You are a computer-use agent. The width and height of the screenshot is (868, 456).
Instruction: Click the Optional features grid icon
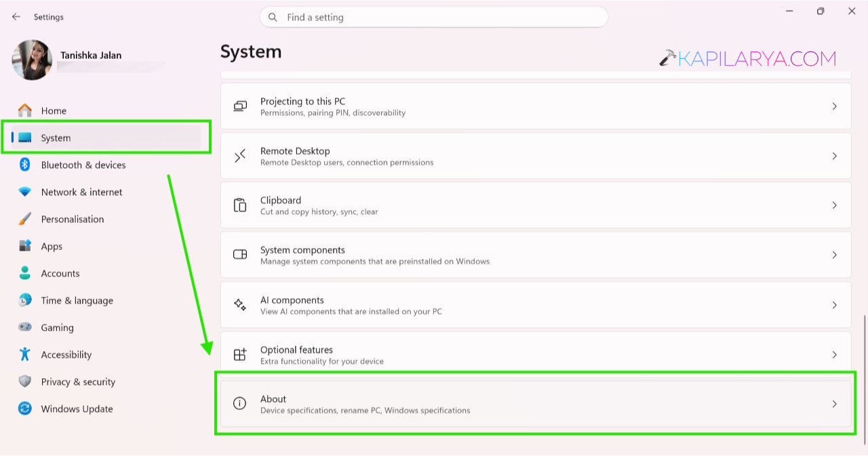point(240,354)
